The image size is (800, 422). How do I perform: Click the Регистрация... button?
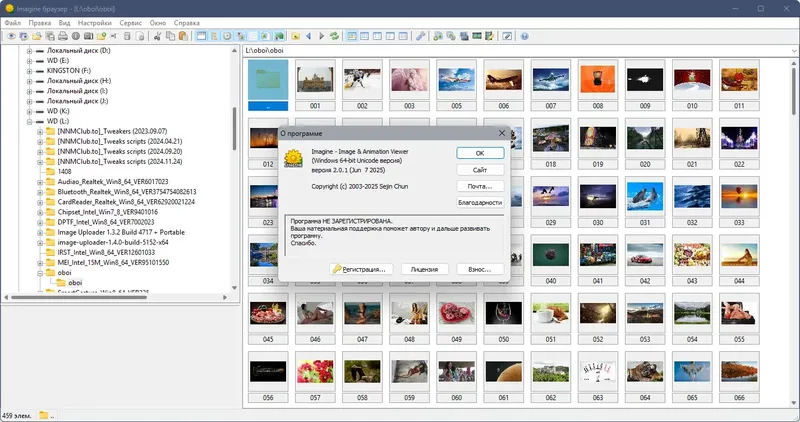(x=359, y=269)
